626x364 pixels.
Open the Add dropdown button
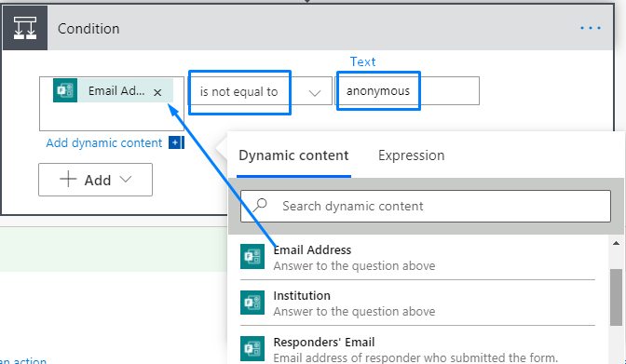(95, 180)
